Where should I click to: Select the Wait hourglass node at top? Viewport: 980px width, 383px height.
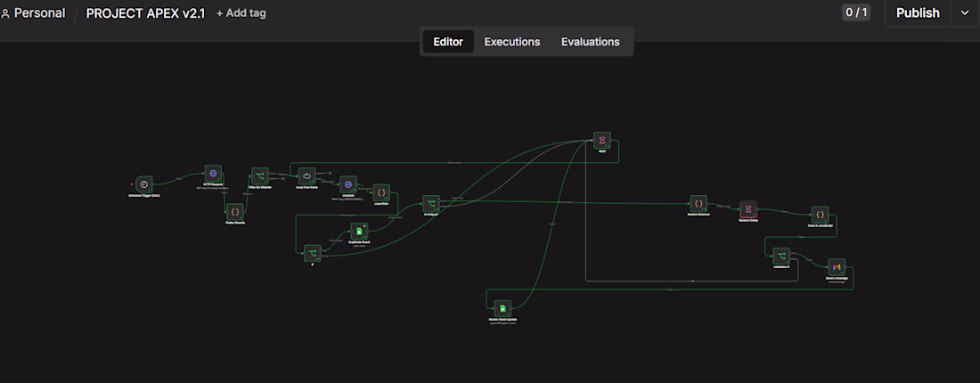[x=602, y=141]
